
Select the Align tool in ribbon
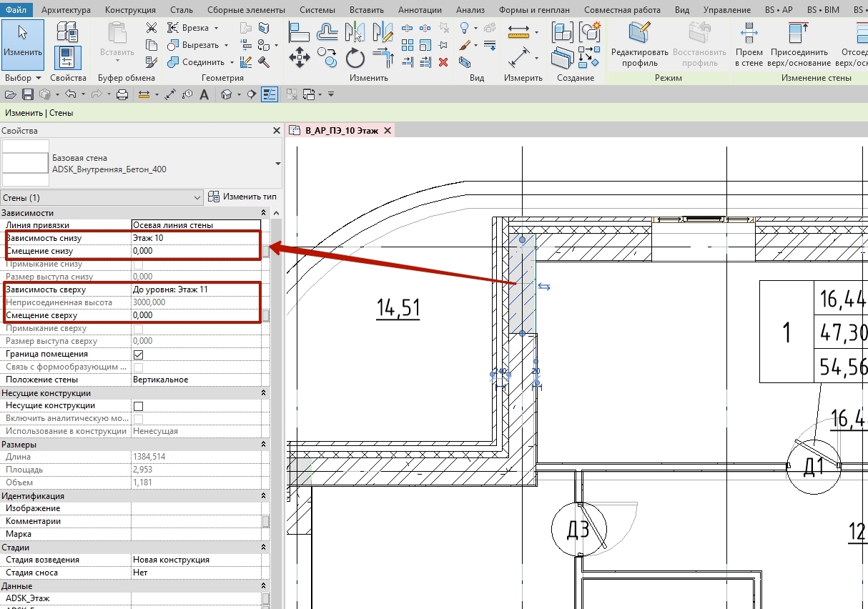coord(300,31)
